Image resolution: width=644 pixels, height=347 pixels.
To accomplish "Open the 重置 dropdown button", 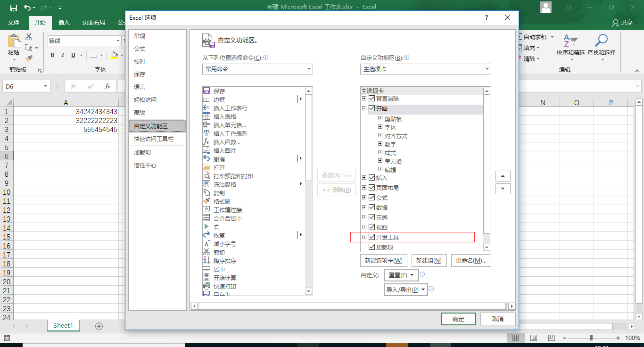I will point(401,275).
